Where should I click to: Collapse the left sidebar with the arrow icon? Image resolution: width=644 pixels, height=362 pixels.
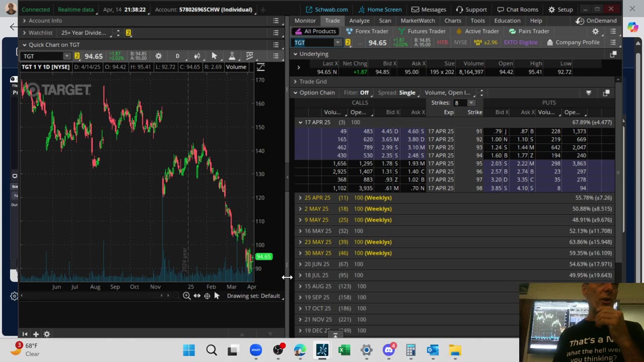coord(25,334)
